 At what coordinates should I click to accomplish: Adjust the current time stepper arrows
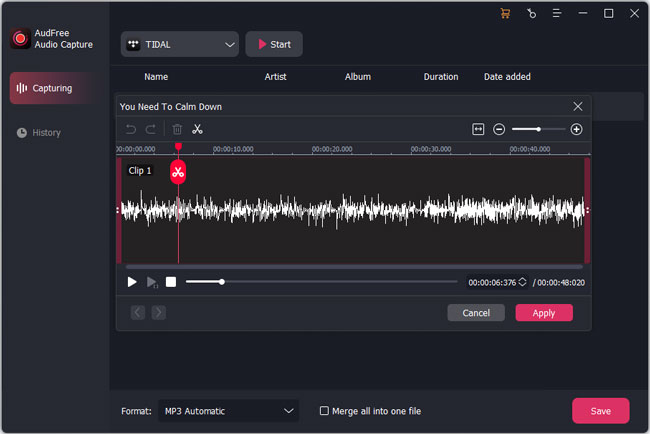tap(522, 282)
